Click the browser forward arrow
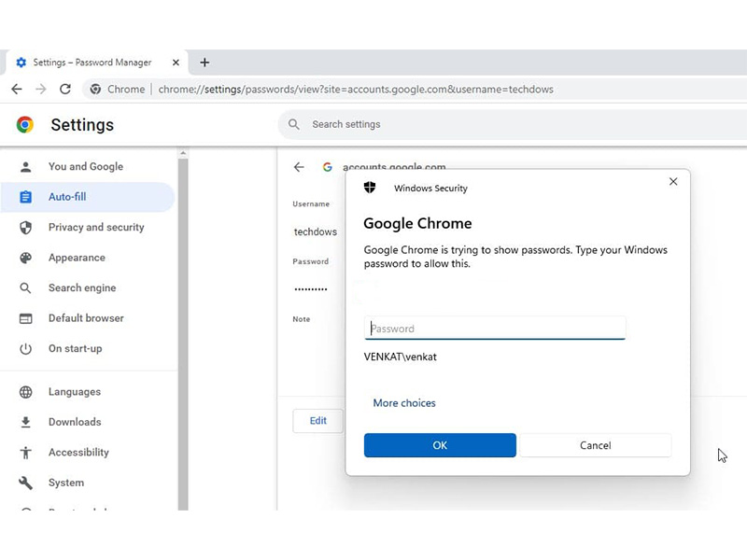 point(41,89)
